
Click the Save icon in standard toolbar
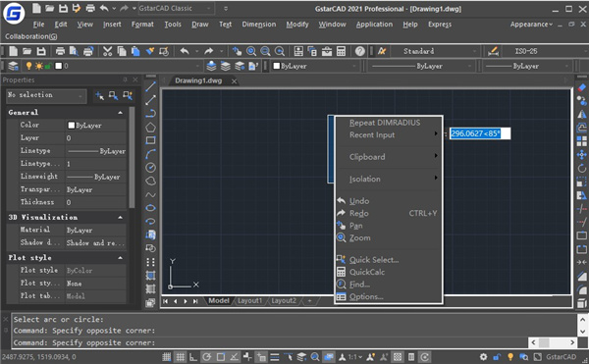click(x=41, y=51)
